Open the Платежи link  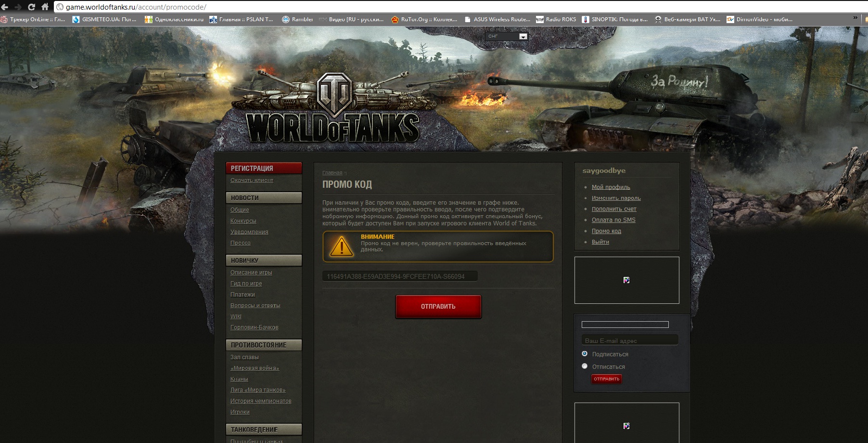[243, 295]
